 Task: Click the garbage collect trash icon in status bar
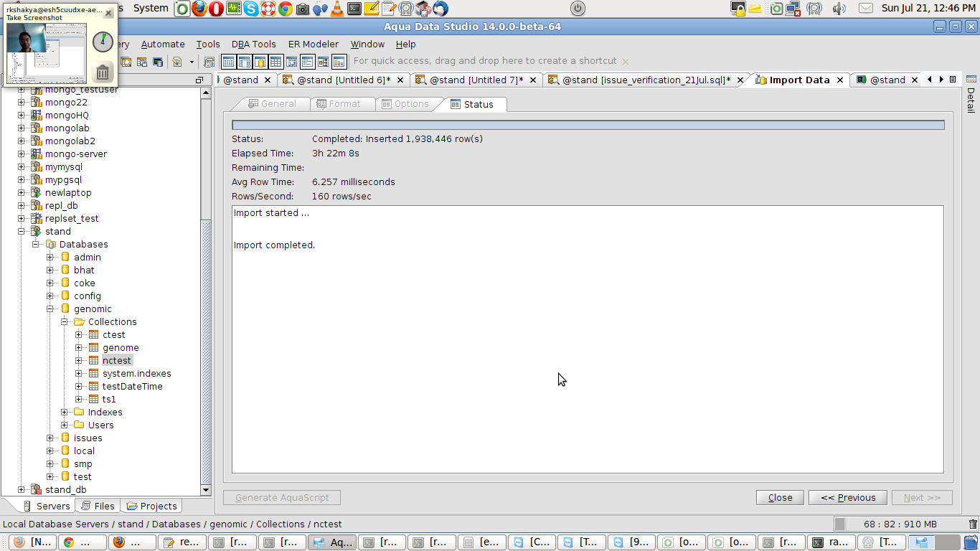pos(973,524)
